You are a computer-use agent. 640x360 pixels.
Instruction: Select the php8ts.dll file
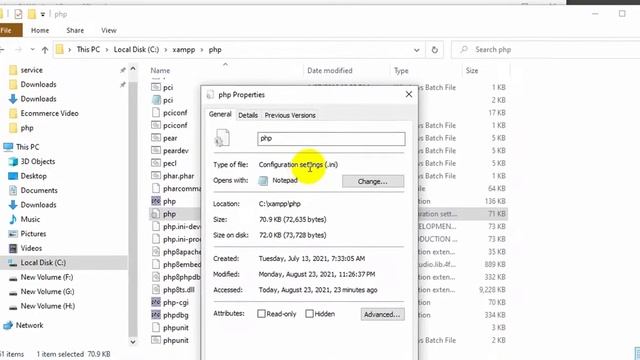(179, 290)
